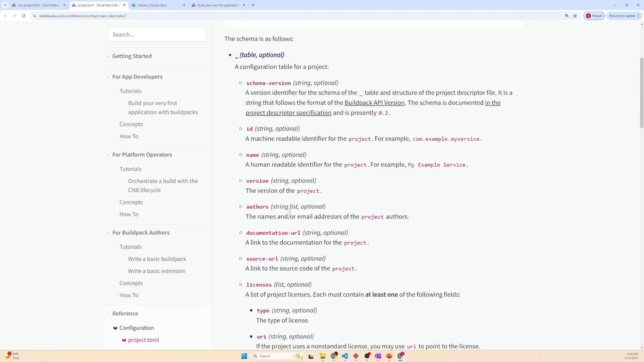This screenshot has height=362, width=644.
Task: Open the tab search dropdown arrow
Action: (5, 5)
